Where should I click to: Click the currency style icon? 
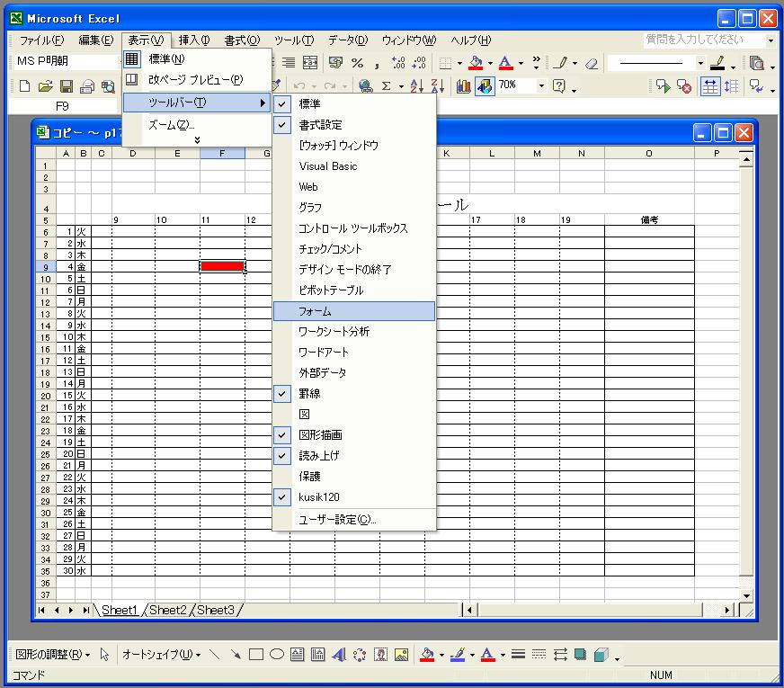coord(335,62)
